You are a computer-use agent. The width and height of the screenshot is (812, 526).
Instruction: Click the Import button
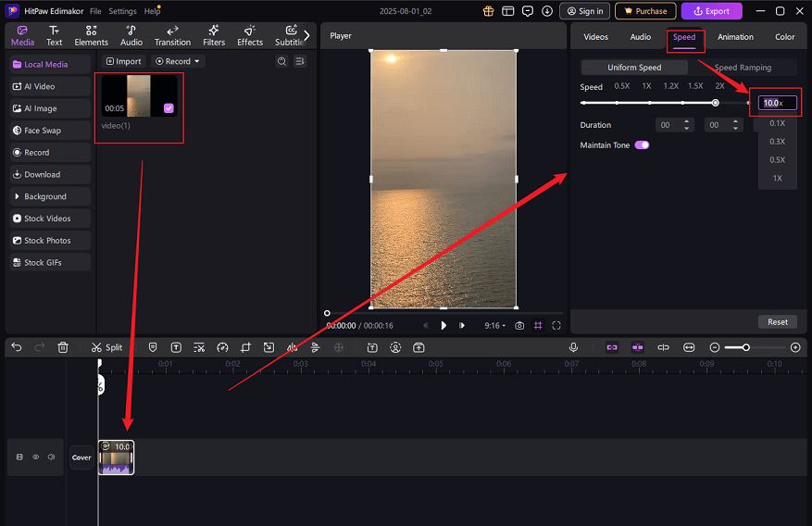pos(124,61)
